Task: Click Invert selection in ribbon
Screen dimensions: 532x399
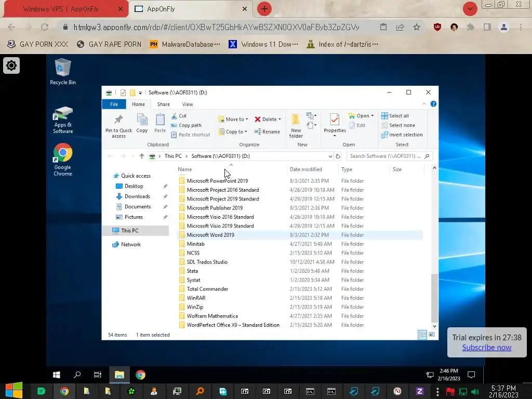Action: 402,135
